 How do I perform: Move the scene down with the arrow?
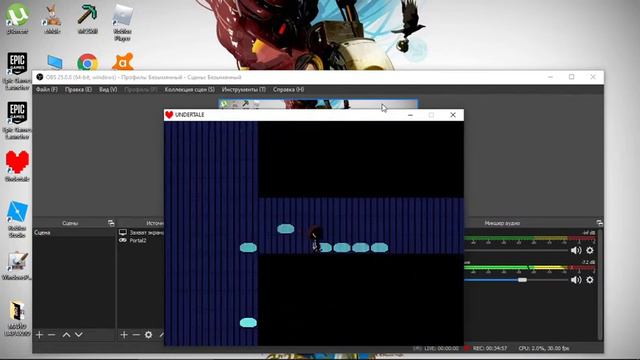pos(79,335)
